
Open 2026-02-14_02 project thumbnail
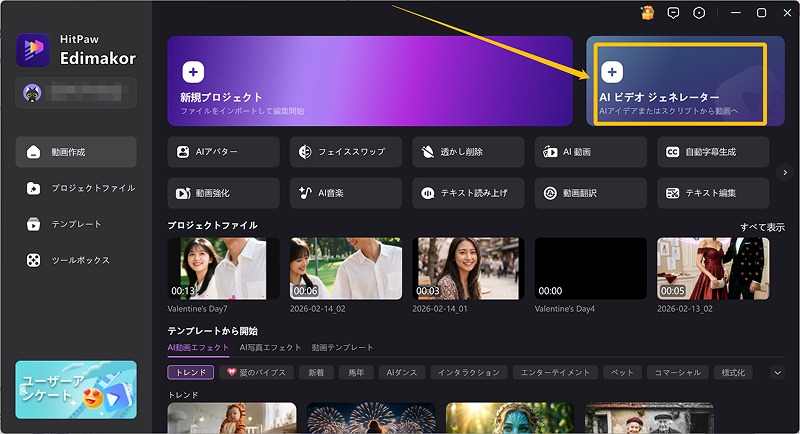pyautogui.click(x=346, y=269)
